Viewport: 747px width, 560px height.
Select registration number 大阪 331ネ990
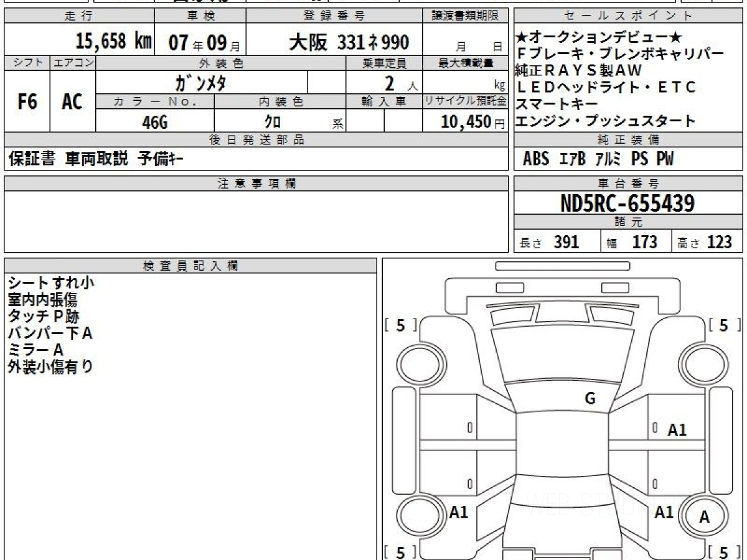[349, 42]
